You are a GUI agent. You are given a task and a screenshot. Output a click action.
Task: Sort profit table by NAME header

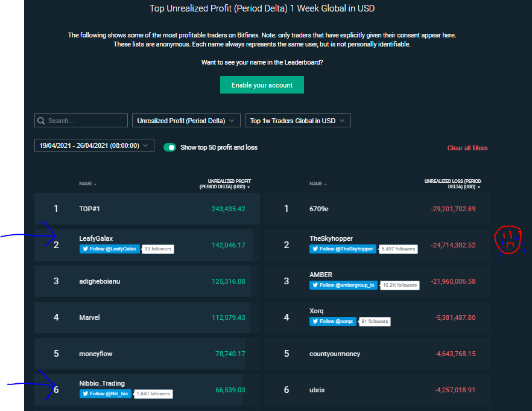[x=87, y=183]
